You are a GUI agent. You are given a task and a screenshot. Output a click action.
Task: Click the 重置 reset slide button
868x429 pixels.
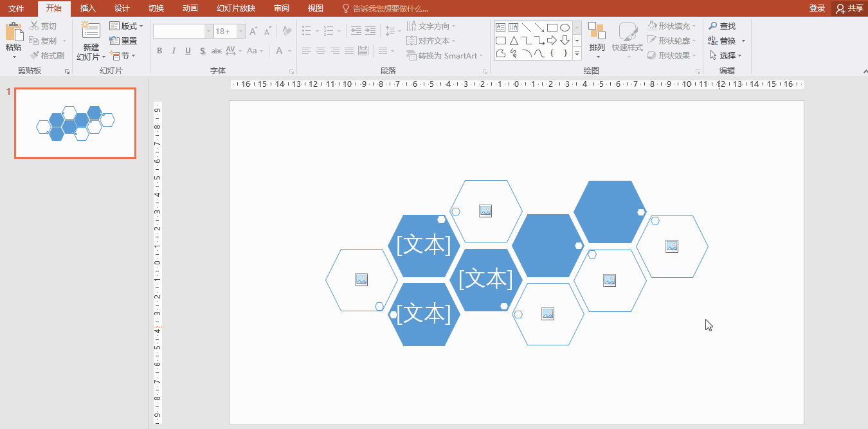(123, 41)
